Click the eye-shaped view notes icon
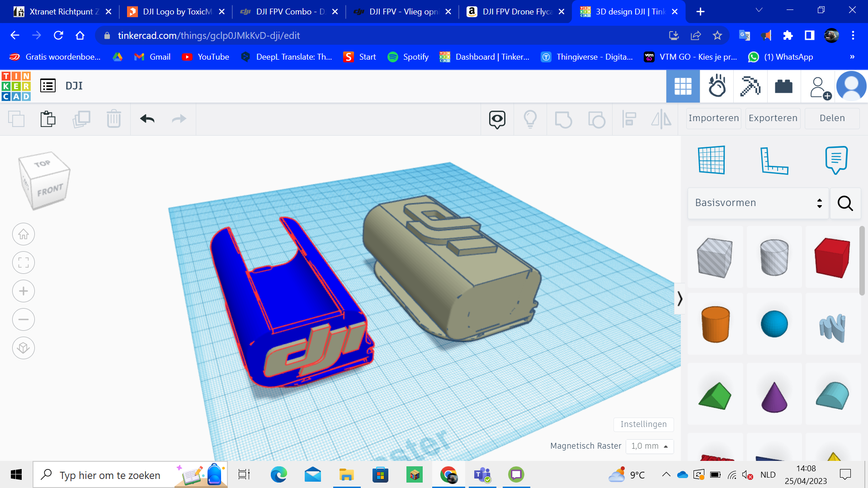This screenshot has height=488, width=868. [x=497, y=119]
